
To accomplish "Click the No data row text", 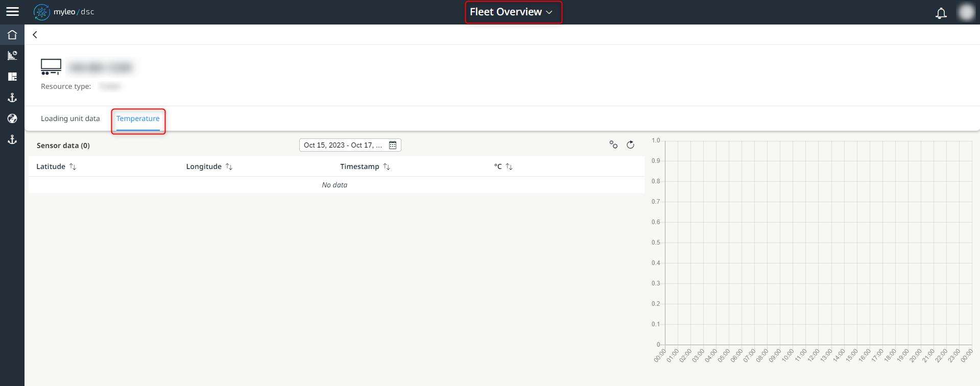I will tap(334, 185).
